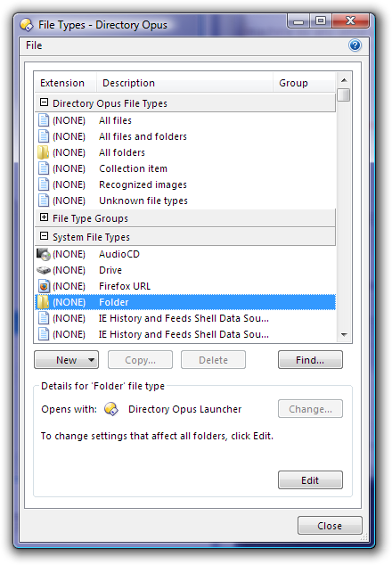Screen dimensions: 392x565
Task: Click the AudioCD disc icon
Action: 44,254
